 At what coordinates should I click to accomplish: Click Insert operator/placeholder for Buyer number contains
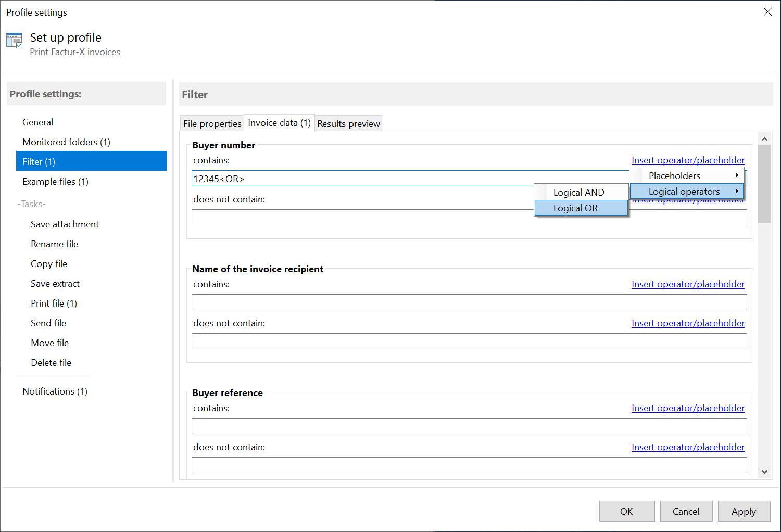tap(688, 160)
